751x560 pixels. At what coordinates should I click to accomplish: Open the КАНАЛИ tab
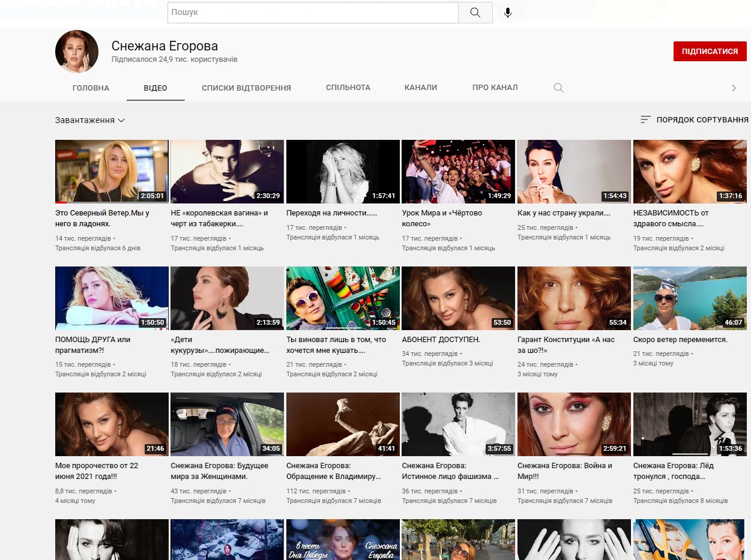point(421,88)
